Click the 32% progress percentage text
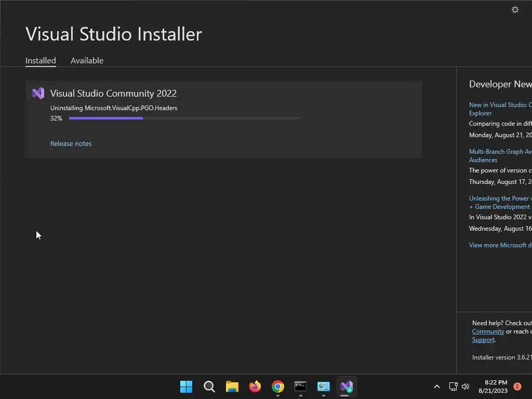 point(56,118)
